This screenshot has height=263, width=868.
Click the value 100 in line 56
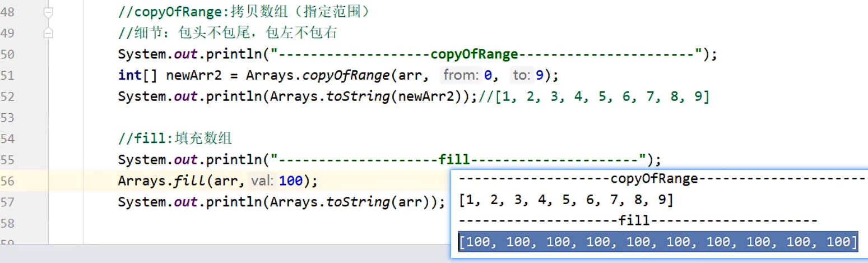[290, 181]
